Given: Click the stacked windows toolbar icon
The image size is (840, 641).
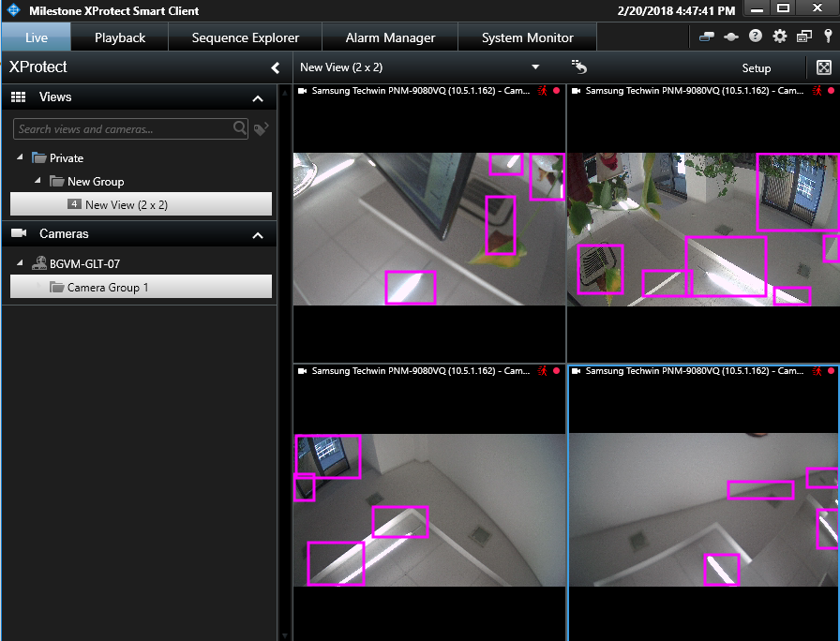Looking at the screenshot, I should [x=804, y=37].
